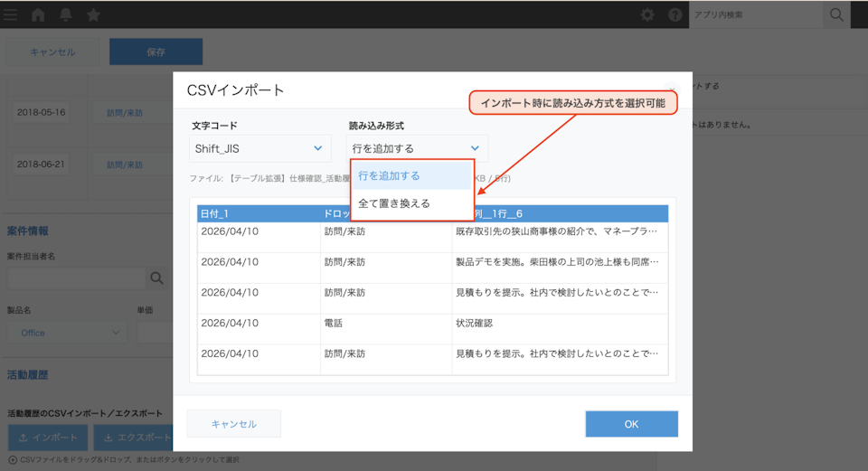Open notifications bell icon

(x=66, y=14)
